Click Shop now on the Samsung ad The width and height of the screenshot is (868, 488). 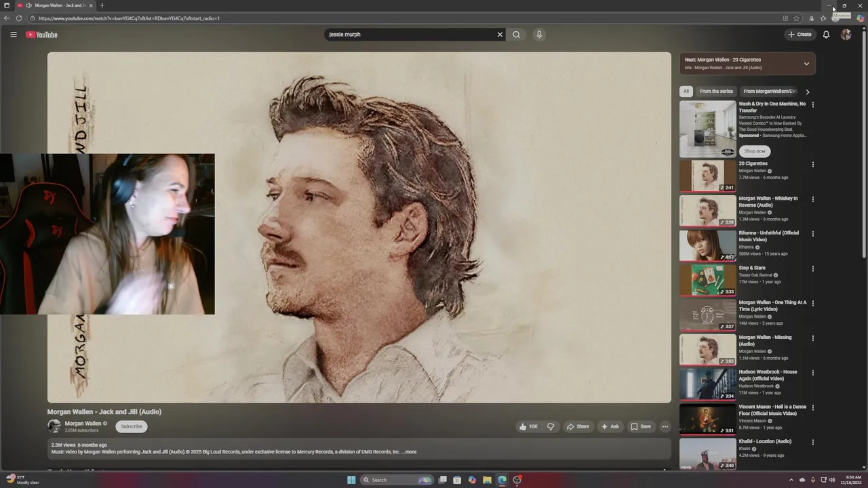(x=755, y=151)
